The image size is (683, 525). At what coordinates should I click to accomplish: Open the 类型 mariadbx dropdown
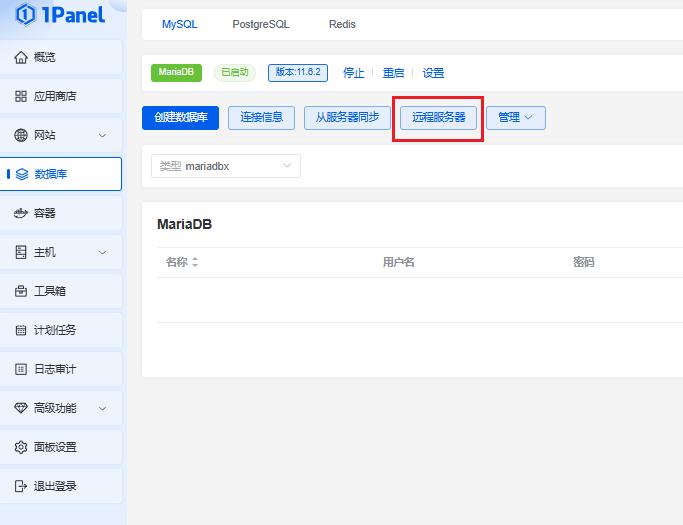(x=226, y=166)
